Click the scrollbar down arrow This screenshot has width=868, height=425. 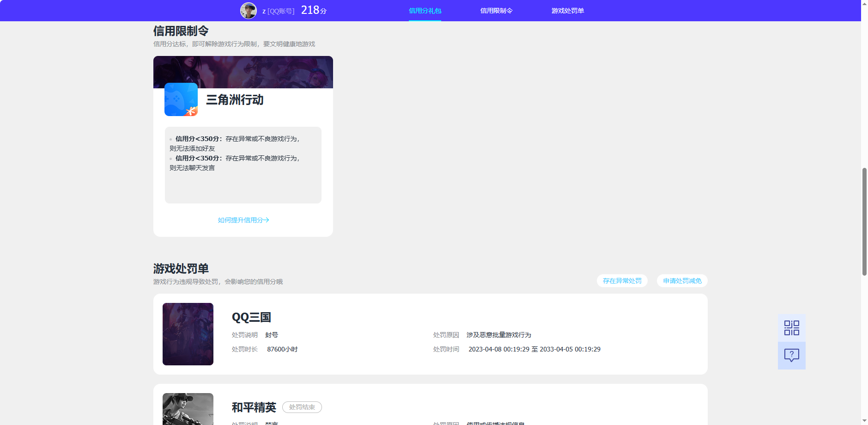pos(864,421)
